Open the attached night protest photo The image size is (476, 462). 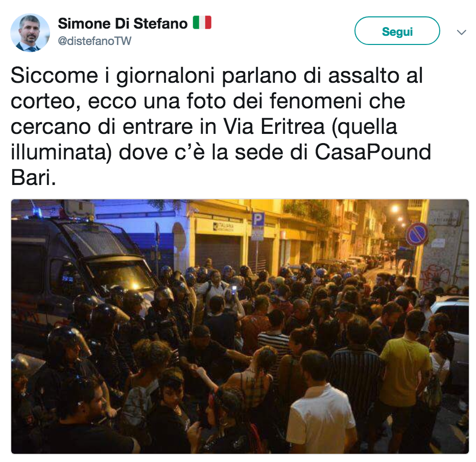(240, 327)
